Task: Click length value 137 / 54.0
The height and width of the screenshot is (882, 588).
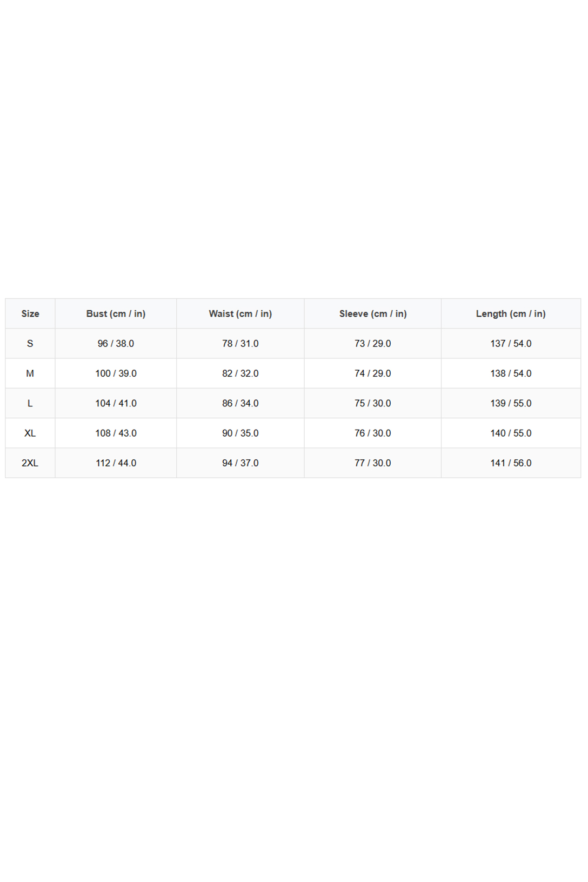Action: click(511, 344)
